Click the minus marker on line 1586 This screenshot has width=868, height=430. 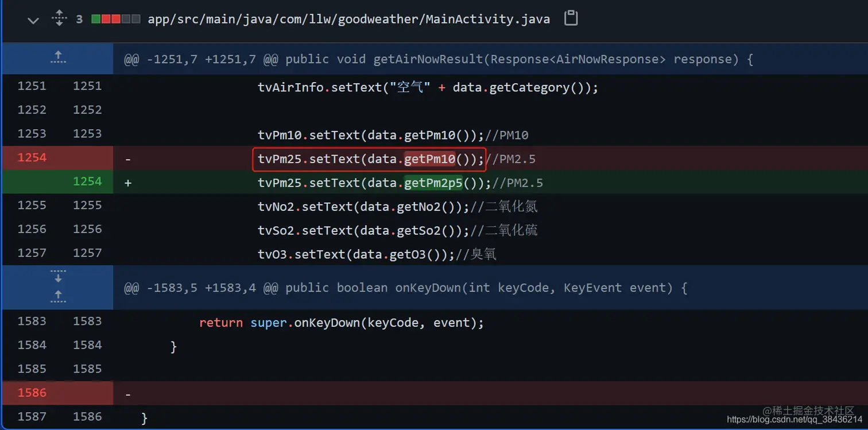(x=128, y=395)
